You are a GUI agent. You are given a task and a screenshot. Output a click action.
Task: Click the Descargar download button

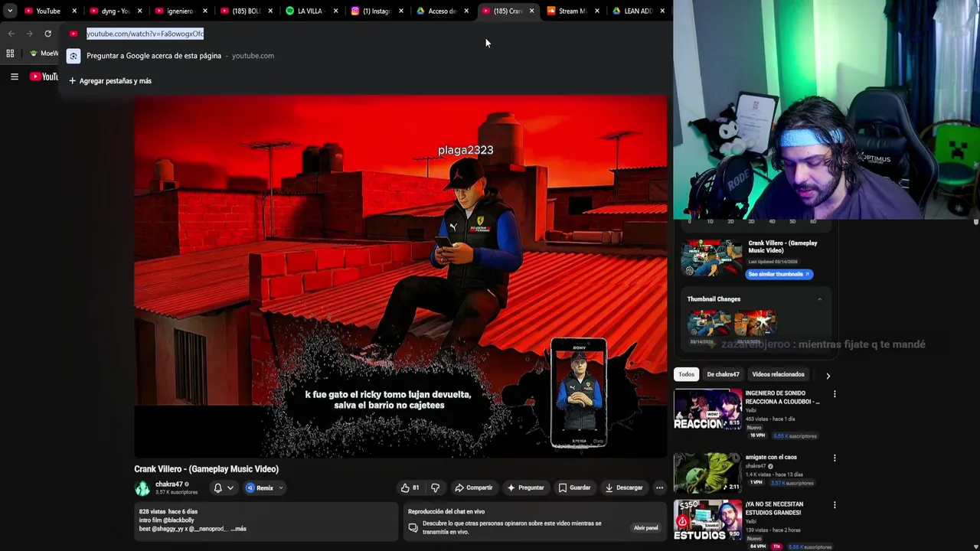(x=623, y=487)
